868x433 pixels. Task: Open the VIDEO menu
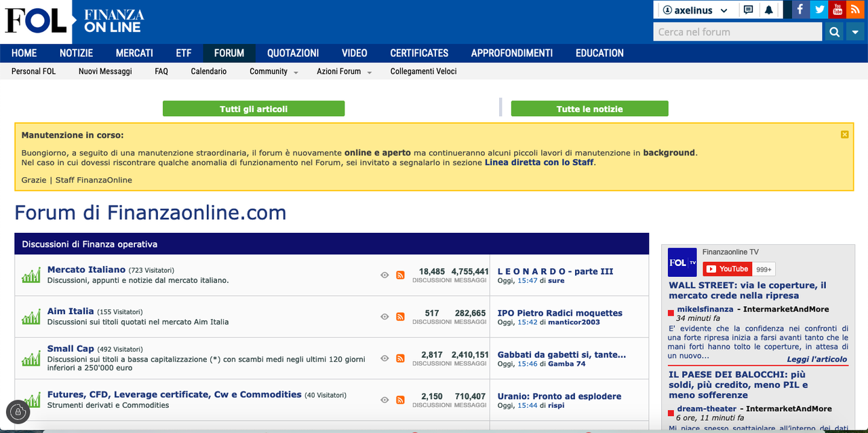tap(355, 53)
